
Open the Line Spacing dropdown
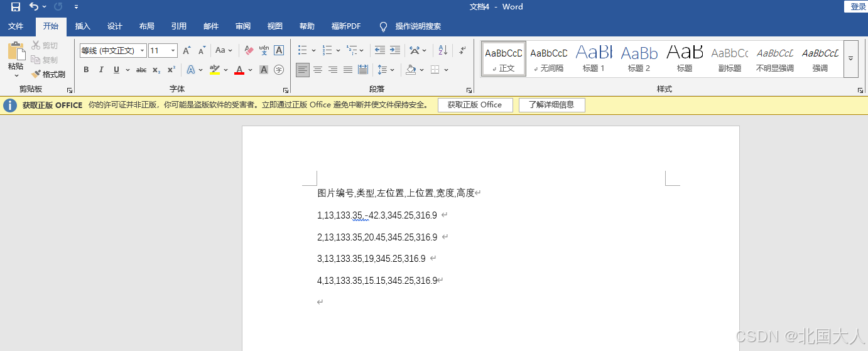tap(384, 70)
